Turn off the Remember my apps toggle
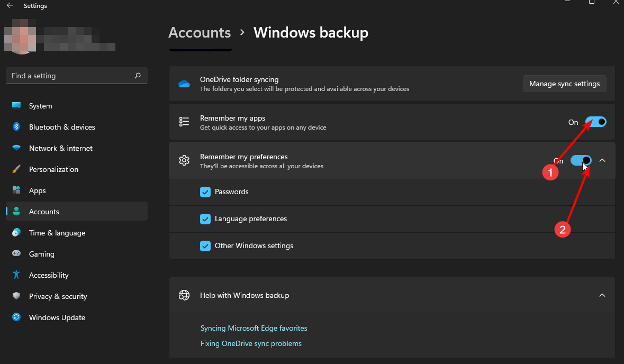624x364 pixels. 596,122
